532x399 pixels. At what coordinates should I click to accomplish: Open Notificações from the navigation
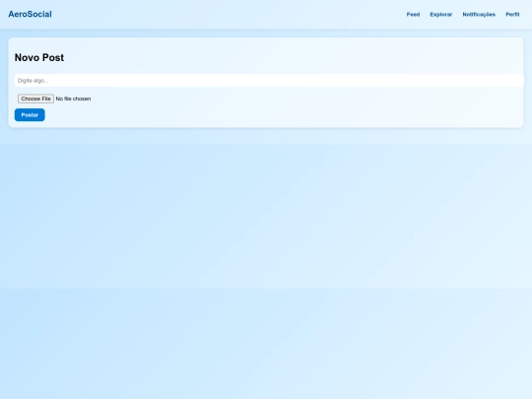479,14
